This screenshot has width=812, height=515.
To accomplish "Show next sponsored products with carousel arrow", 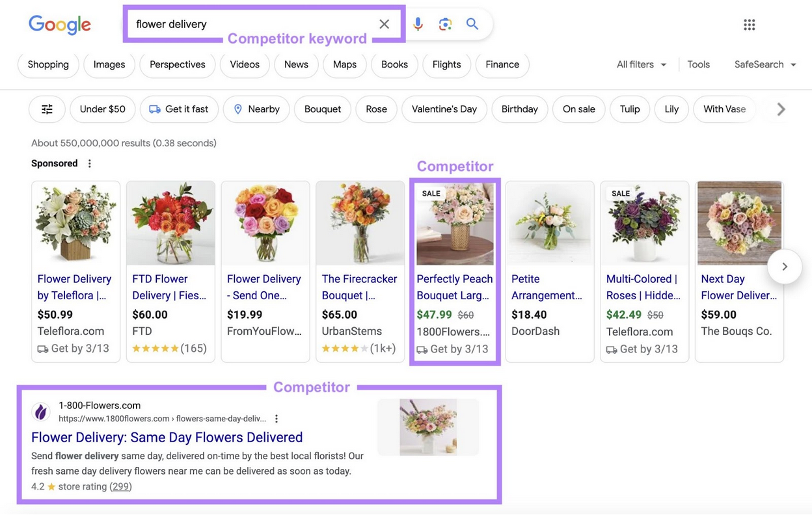I will point(784,267).
